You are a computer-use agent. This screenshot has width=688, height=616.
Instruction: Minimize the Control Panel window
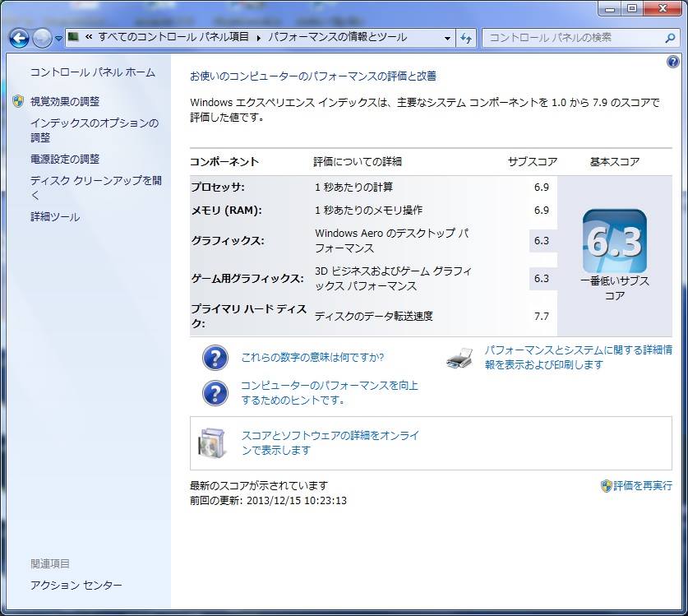pyautogui.click(x=609, y=8)
